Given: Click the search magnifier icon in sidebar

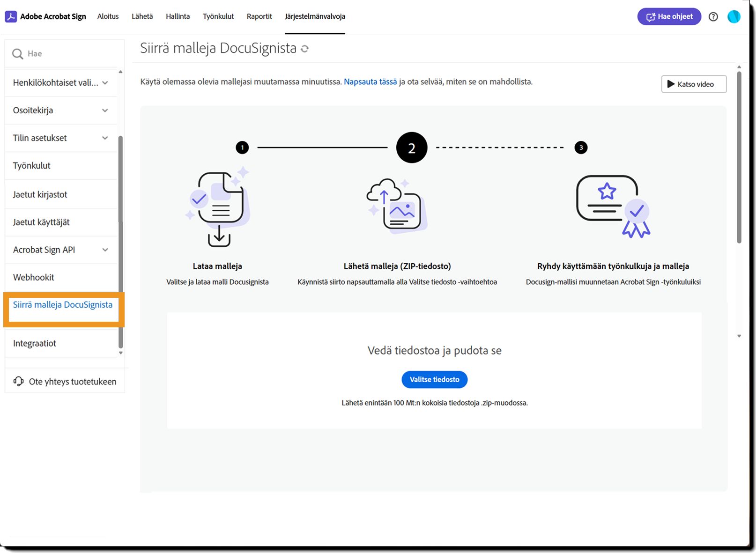Looking at the screenshot, I should point(18,54).
